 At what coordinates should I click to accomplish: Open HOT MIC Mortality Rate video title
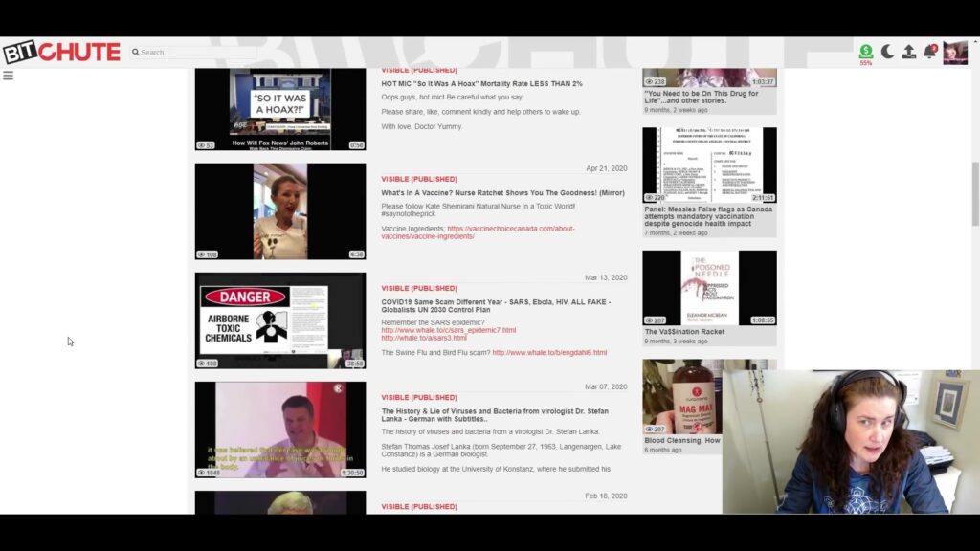(481, 84)
